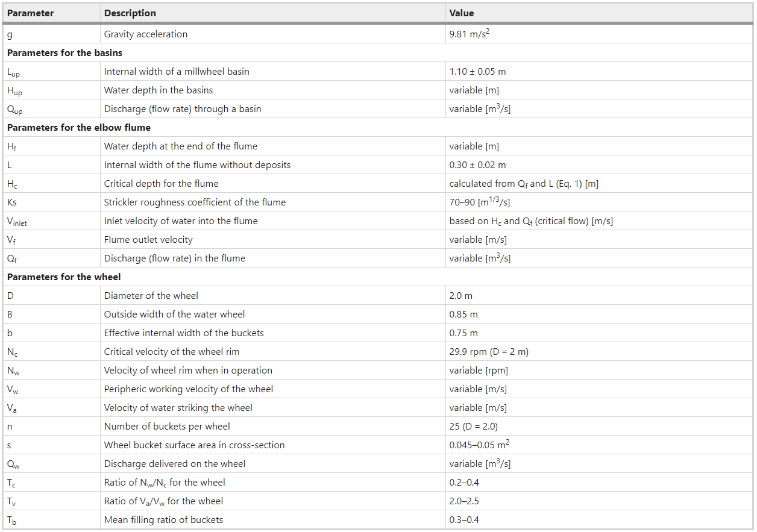Click Number of buckets per wheel description

tap(167, 427)
